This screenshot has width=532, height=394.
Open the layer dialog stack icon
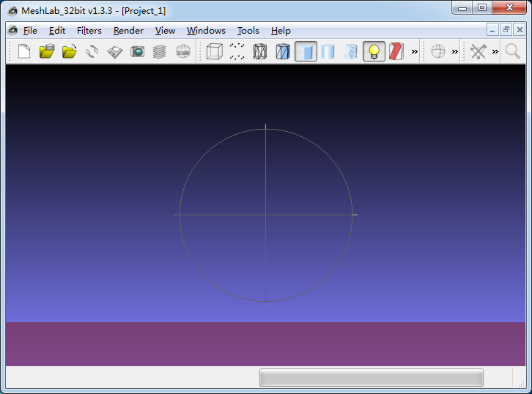pos(160,51)
